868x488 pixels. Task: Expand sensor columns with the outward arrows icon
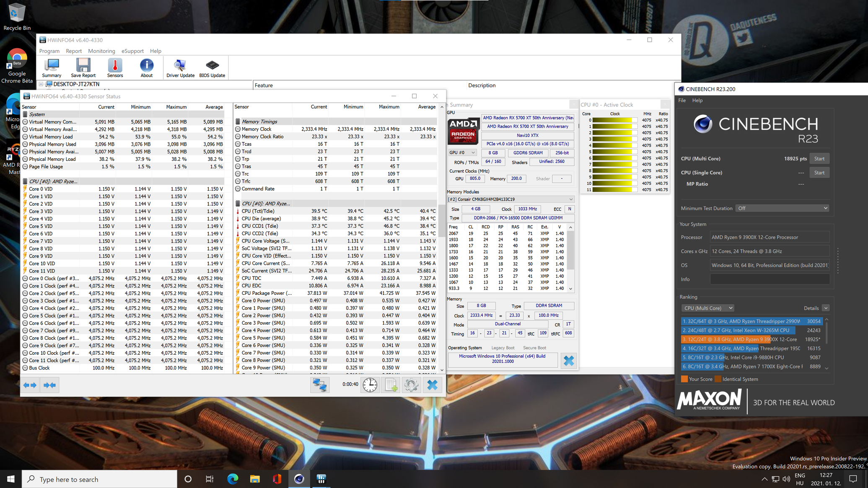(30, 385)
